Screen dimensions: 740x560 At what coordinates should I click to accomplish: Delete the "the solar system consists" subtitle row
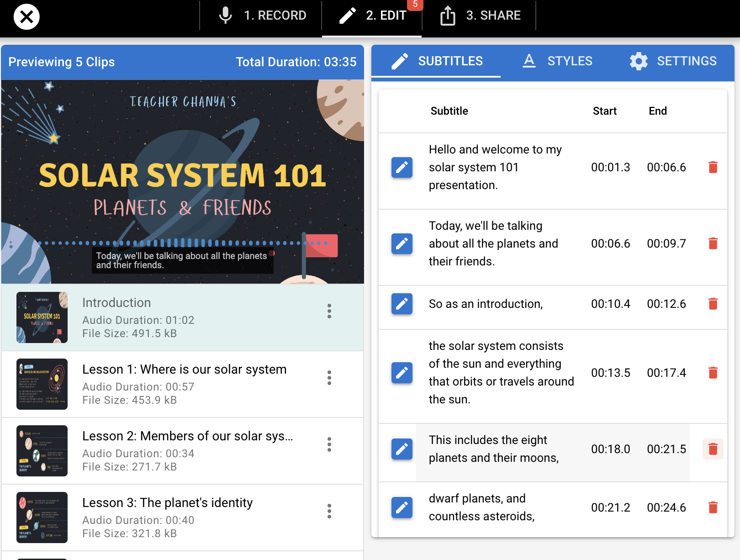tap(713, 373)
